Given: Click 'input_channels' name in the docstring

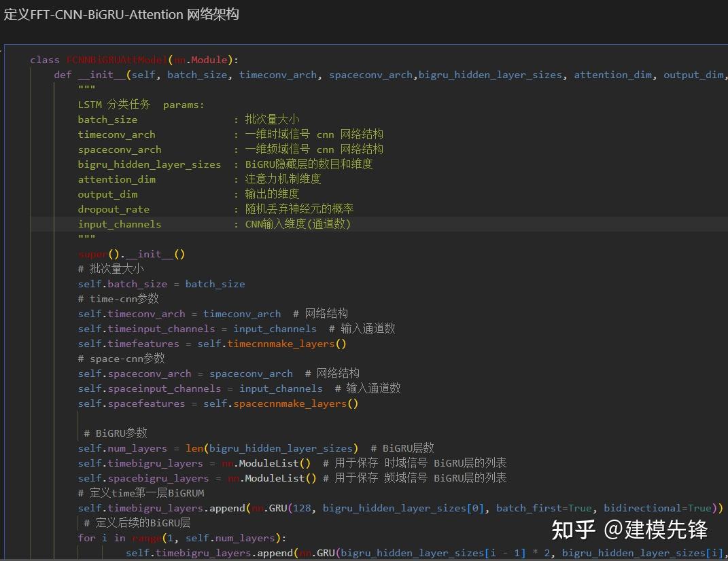Looking at the screenshot, I should tap(120, 224).
